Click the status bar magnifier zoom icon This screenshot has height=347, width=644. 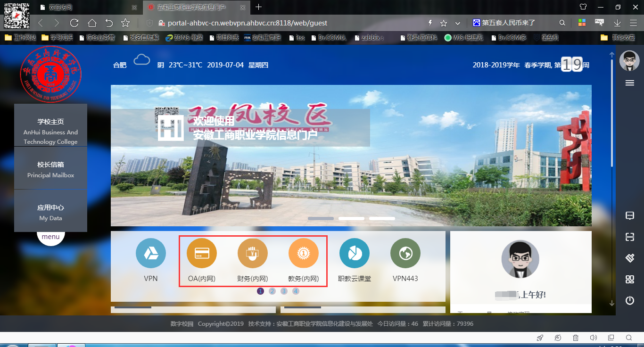(x=629, y=338)
